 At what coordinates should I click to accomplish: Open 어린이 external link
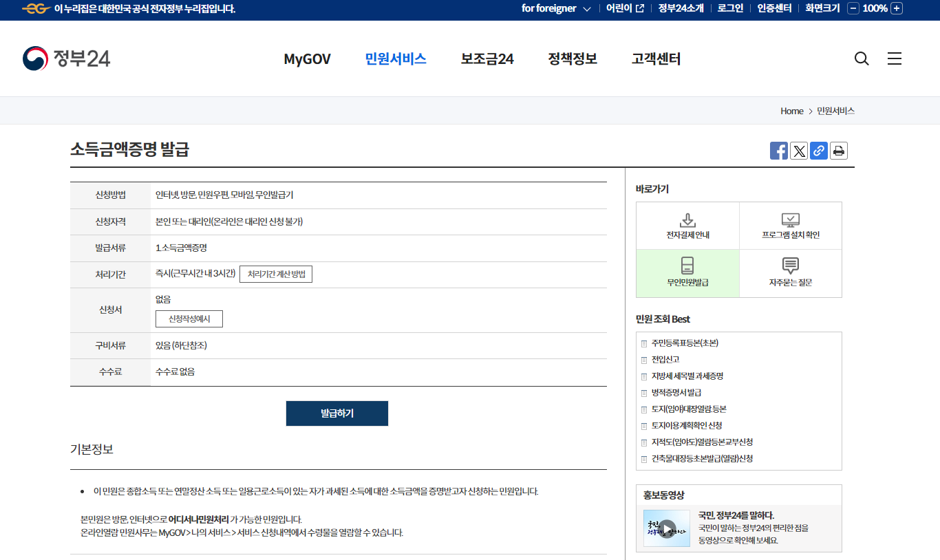(625, 8)
